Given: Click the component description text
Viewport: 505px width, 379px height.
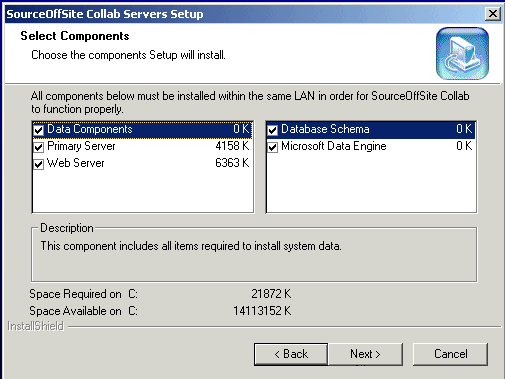Looking at the screenshot, I should coord(191,246).
